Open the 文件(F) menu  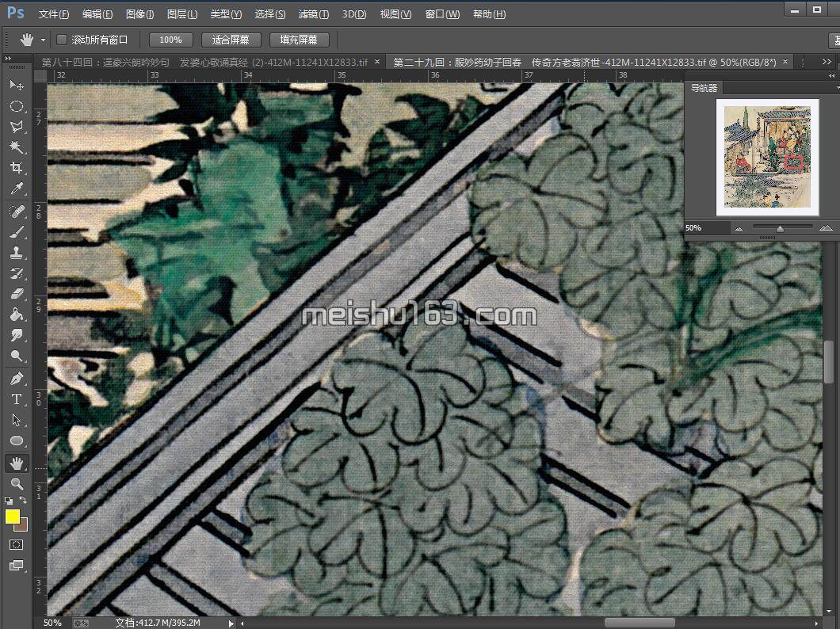[x=54, y=14]
